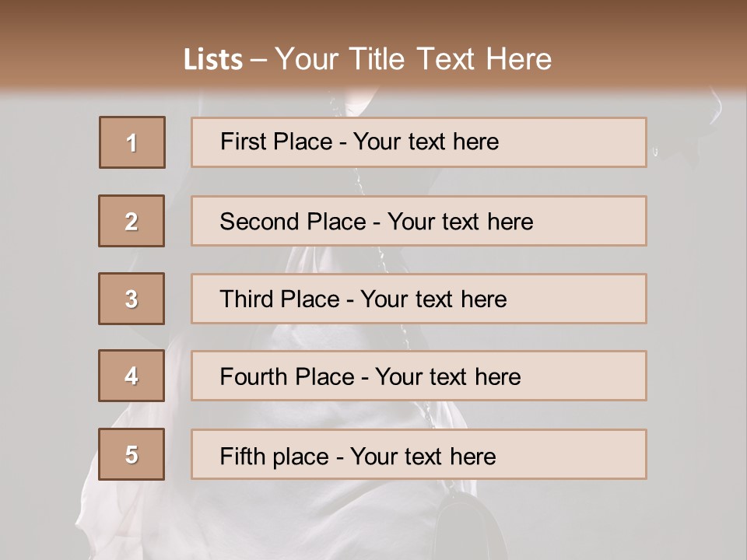747x560 pixels.
Task: Click the bold word "Lists" in the title
Action: click(x=212, y=60)
